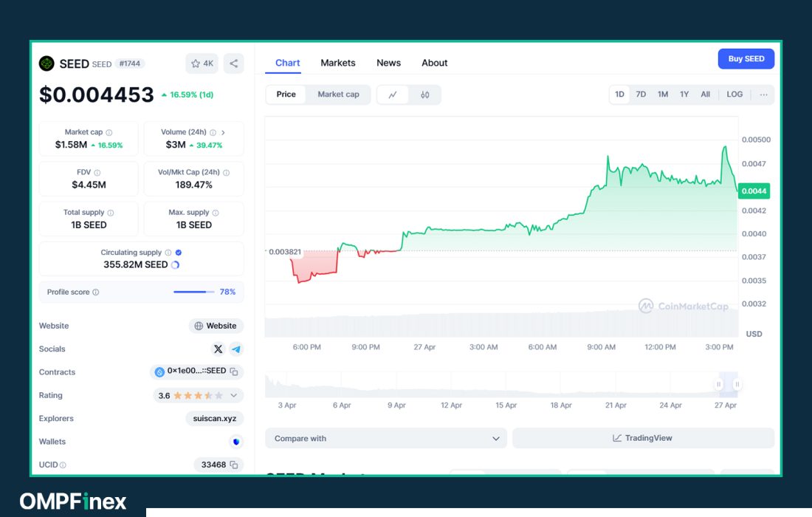Click the Max. supply info icon

coord(216,213)
